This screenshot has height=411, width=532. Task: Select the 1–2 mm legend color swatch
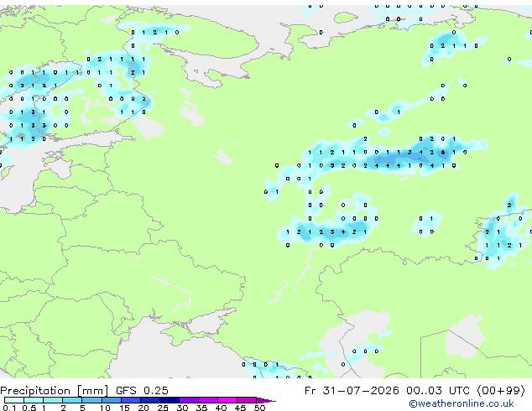(x=53, y=400)
